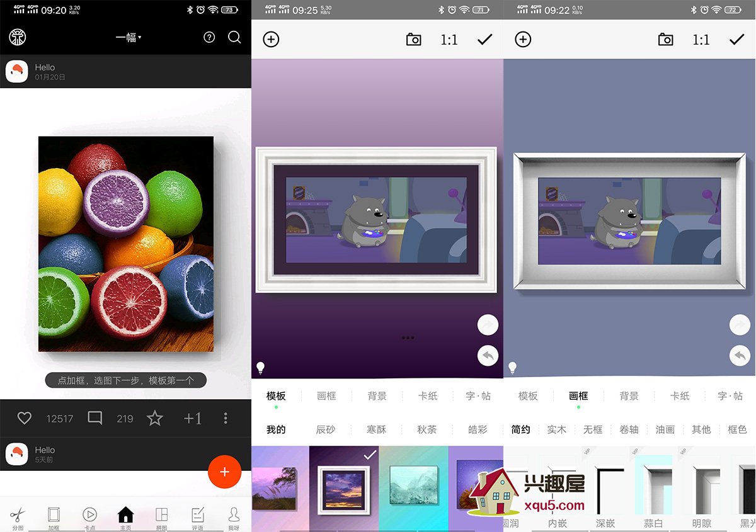This screenshot has width=756, height=532.
Task: Tap the undo arrow on frame screen
Action: 740,356
